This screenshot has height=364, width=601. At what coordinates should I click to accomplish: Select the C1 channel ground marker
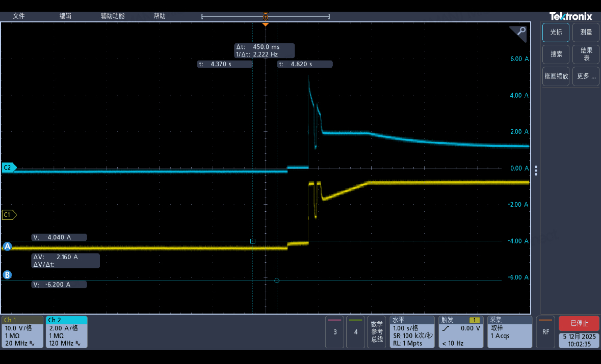[9, 215]
